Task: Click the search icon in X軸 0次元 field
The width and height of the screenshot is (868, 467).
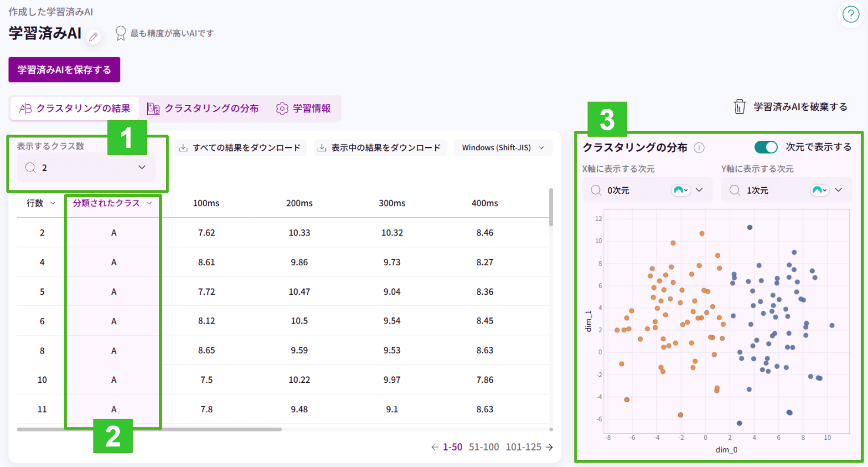Action: [x=596, y=190]
